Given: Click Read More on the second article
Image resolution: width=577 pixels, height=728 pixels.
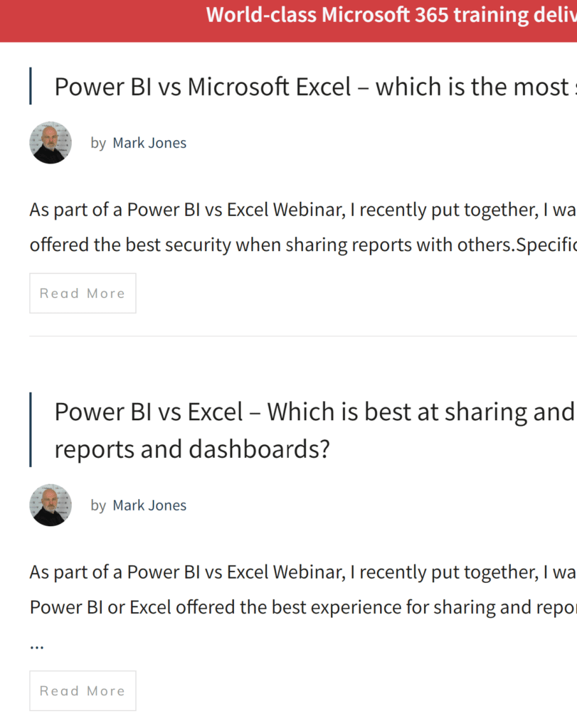Looking at the screenshot, I should tap(83, 690).
